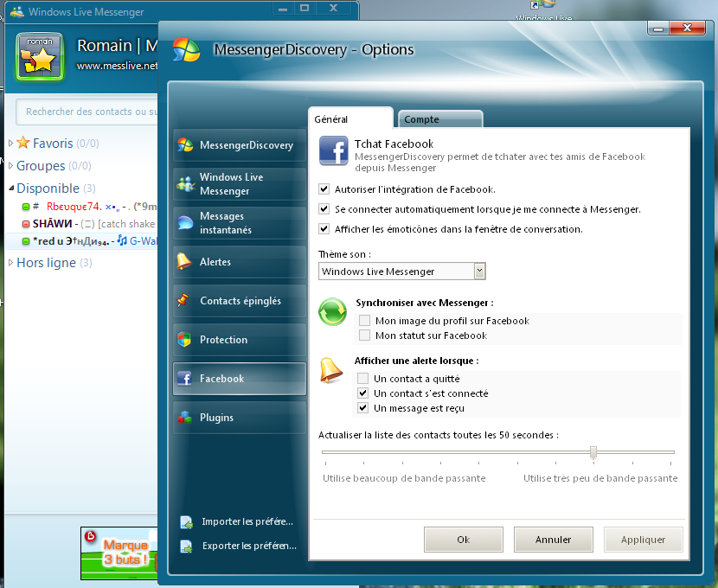Expand the Favoris contact group

click(10, 144)
